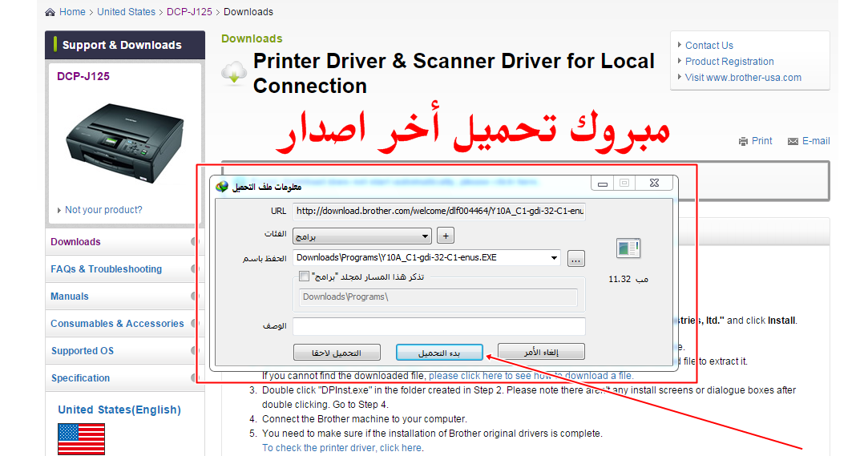Open Consumables & Accessories sidebar item
The height and width of the screenshot is (456, 868).
tap(117, 323)
